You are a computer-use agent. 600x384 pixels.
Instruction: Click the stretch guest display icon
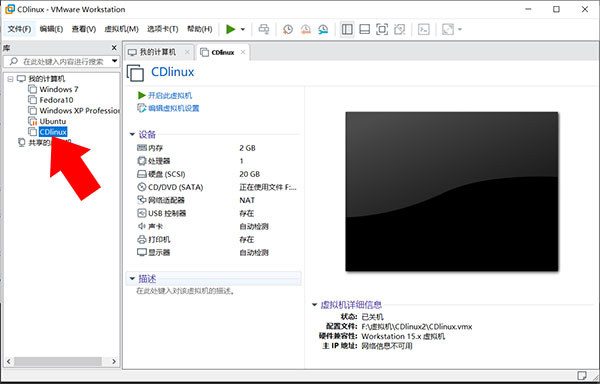pyautogui.click(x=448, y=29)
